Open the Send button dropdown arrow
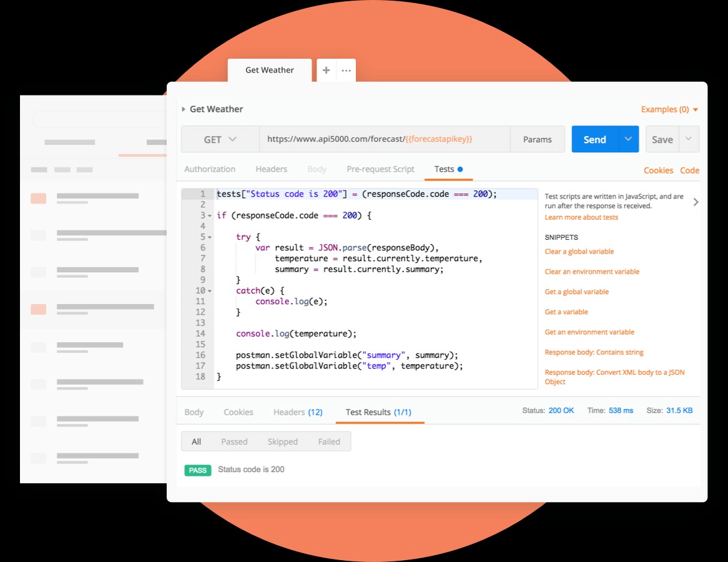728x562 pixels. tap(628, 139)
